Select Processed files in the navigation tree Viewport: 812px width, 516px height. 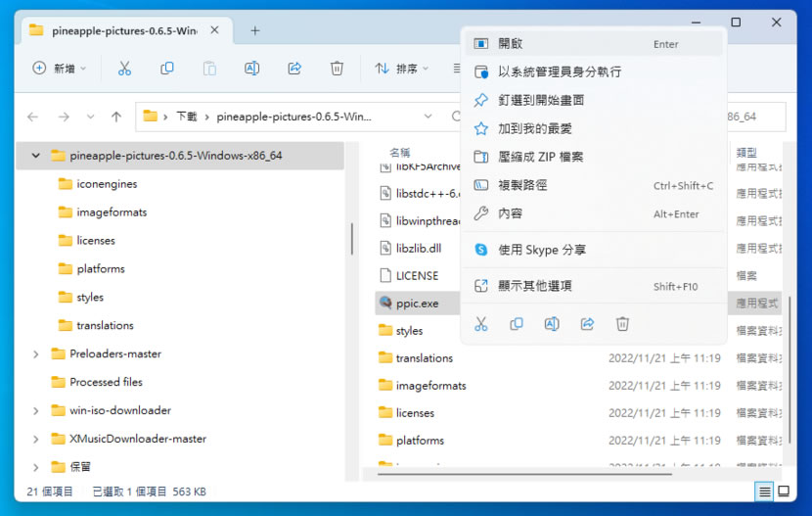pyautogui.click(x=107, y=382)
